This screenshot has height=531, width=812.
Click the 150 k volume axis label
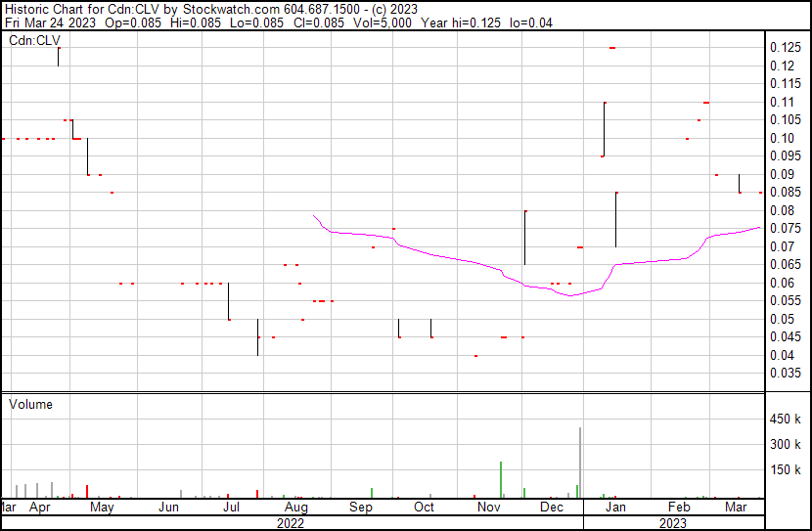tap(787, 470)
